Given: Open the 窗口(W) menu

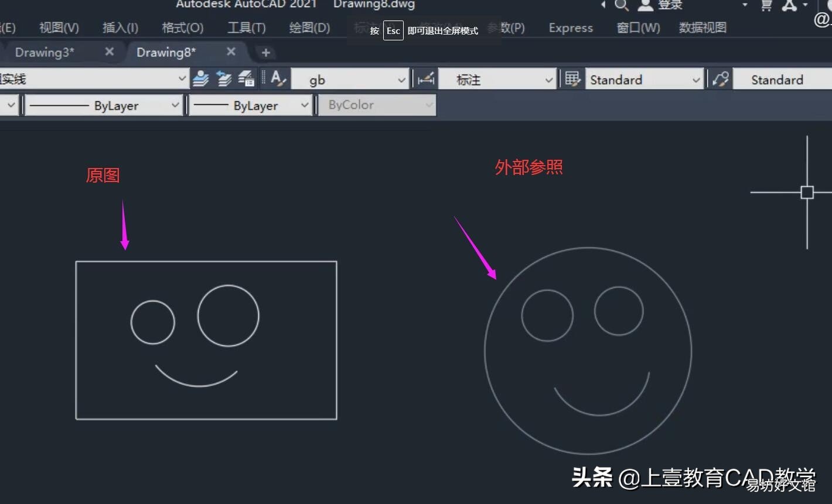Looking at the screenshot, I should pyautogui.click(x=638, y=28).
